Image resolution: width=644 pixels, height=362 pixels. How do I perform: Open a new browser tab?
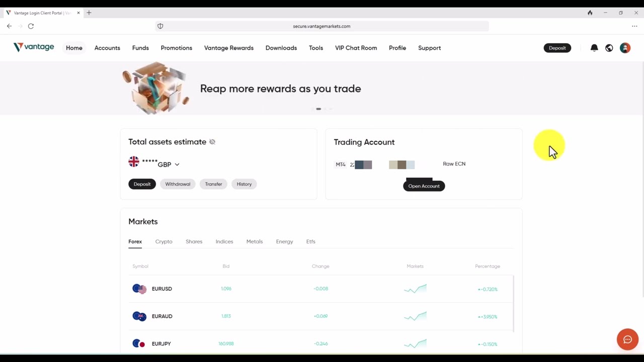(x=89, y=13)
